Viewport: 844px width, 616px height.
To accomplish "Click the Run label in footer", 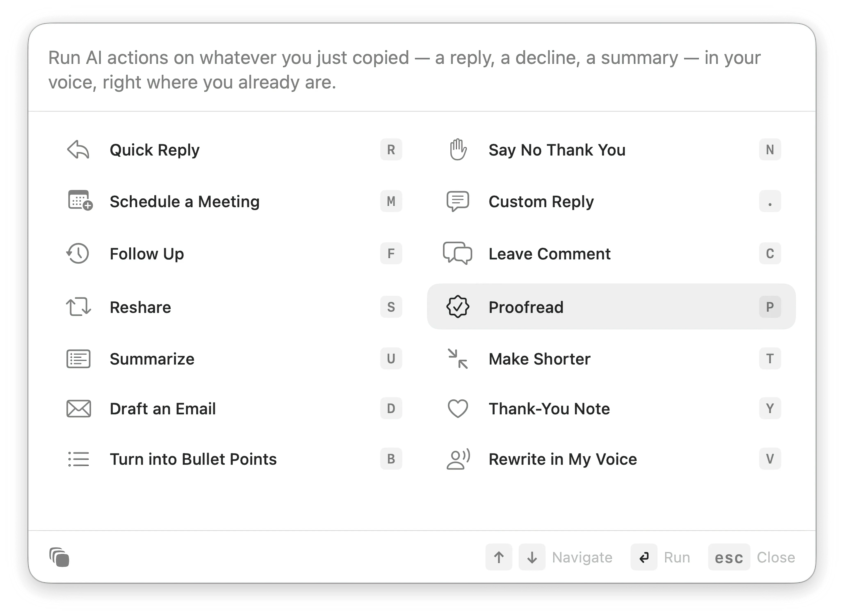I will (x=677, y=557).
